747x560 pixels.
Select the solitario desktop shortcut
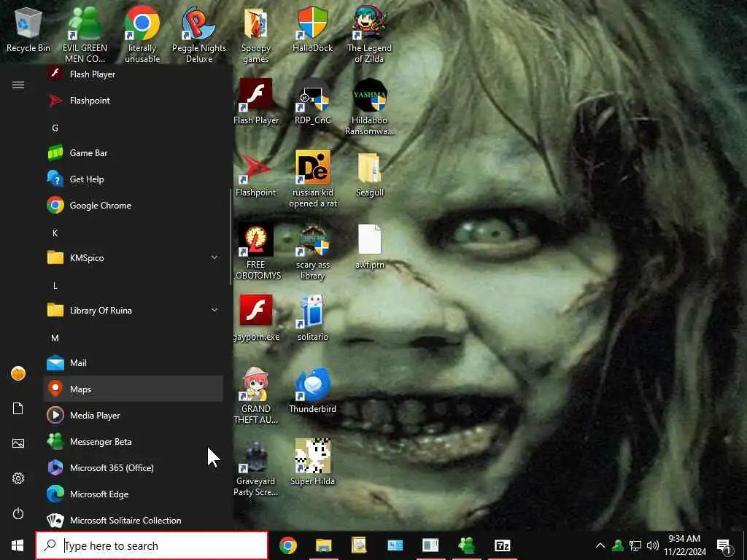point(312,318)
